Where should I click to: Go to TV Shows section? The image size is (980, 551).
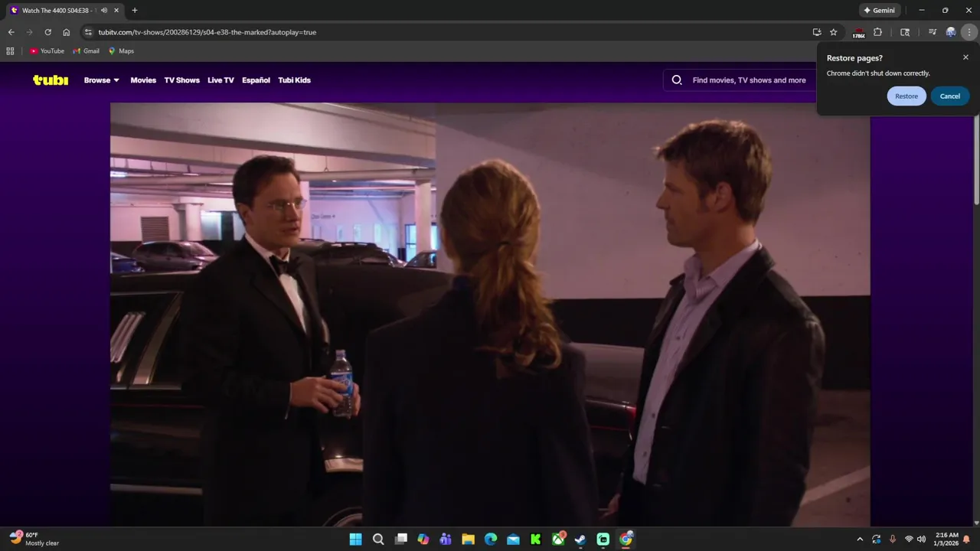[x=181, y=80]
